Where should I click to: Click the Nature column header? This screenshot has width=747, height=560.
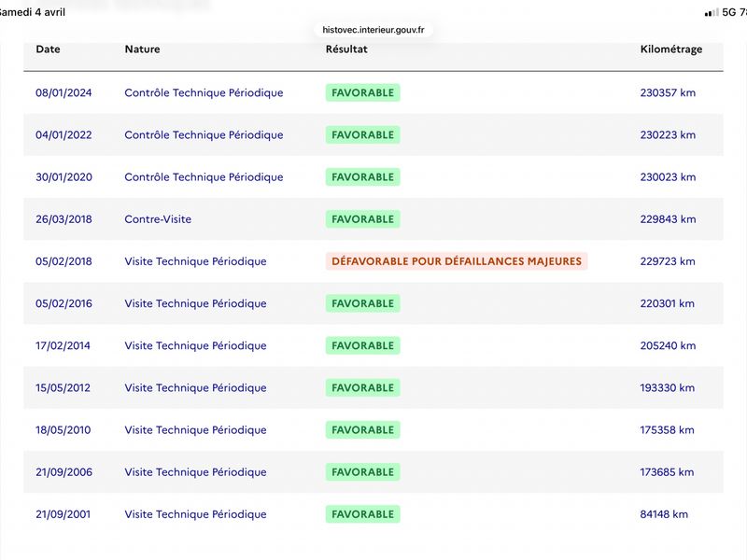click(142, 49)
